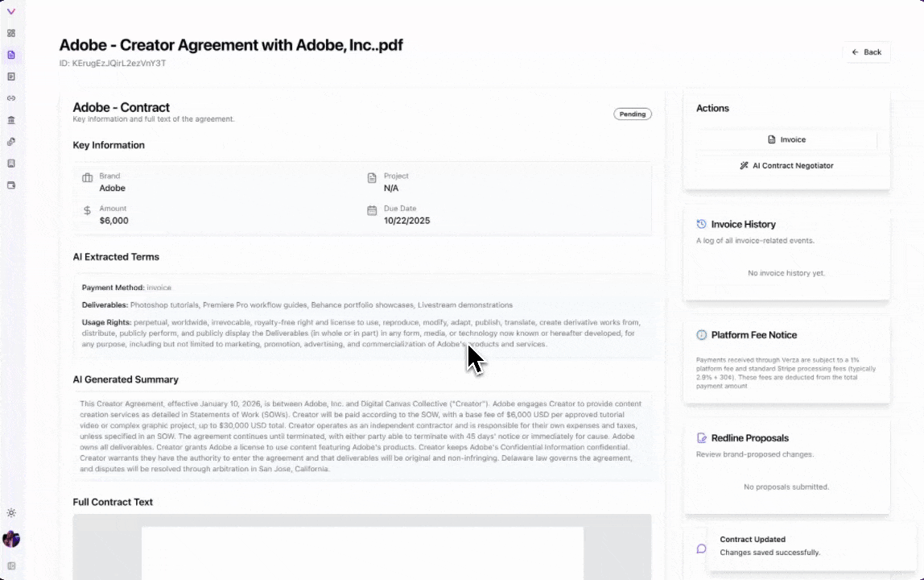This screenshot has width=924, height=580.
Task: Expand the AI Extracted Terms section
Action: (x=116, y=256)
